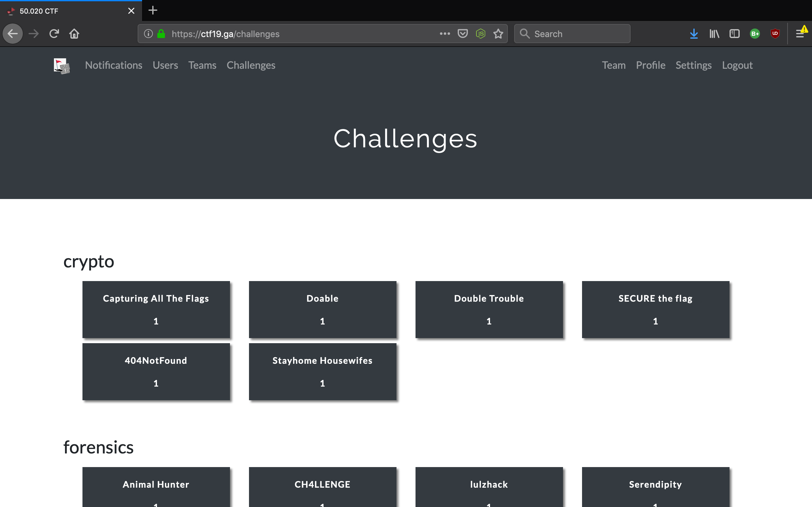Open the Double Trouble challenge

point(489,309)
